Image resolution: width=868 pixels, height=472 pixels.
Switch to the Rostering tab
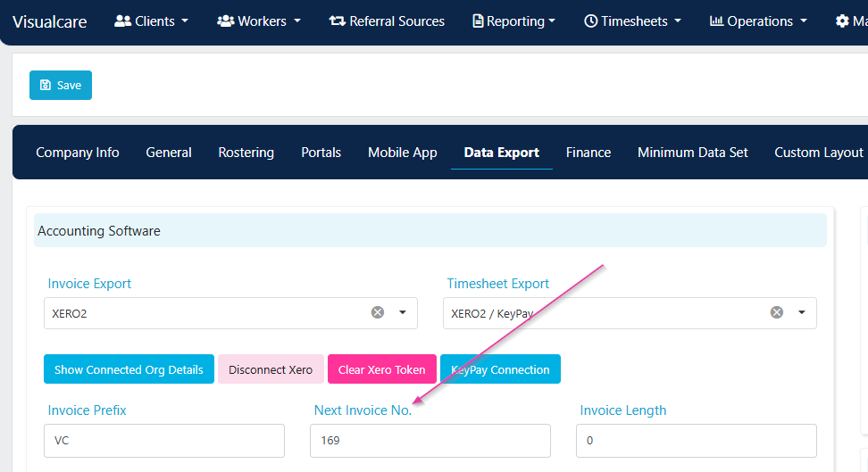click(x=246, y=153)
